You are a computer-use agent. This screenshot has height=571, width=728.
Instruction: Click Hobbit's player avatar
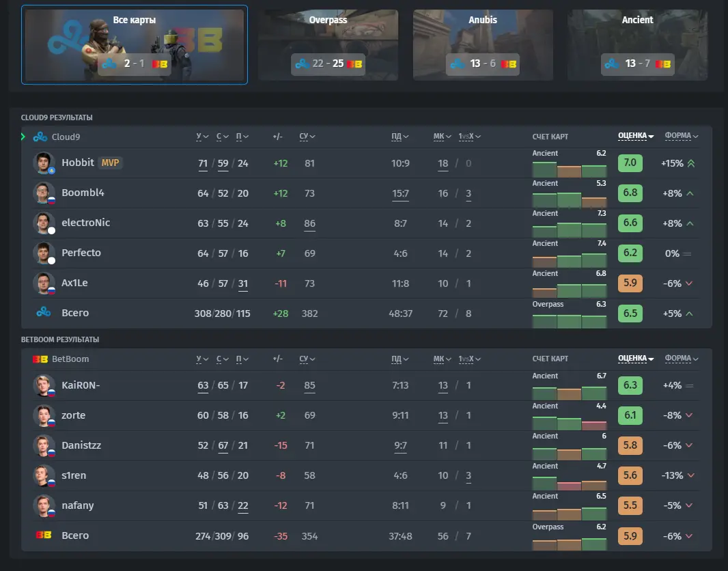[x=44, y=163]
